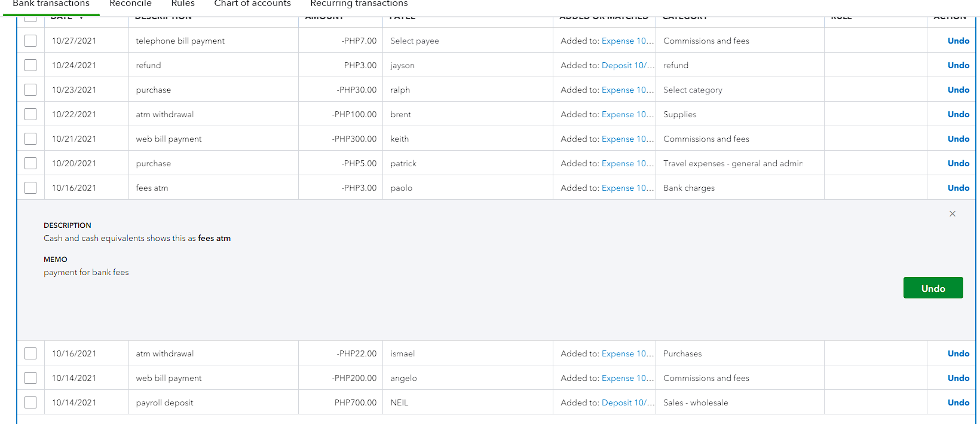Open Expense link in patrick row
Viewport: 980px width, 424px height.
[627, 163]
